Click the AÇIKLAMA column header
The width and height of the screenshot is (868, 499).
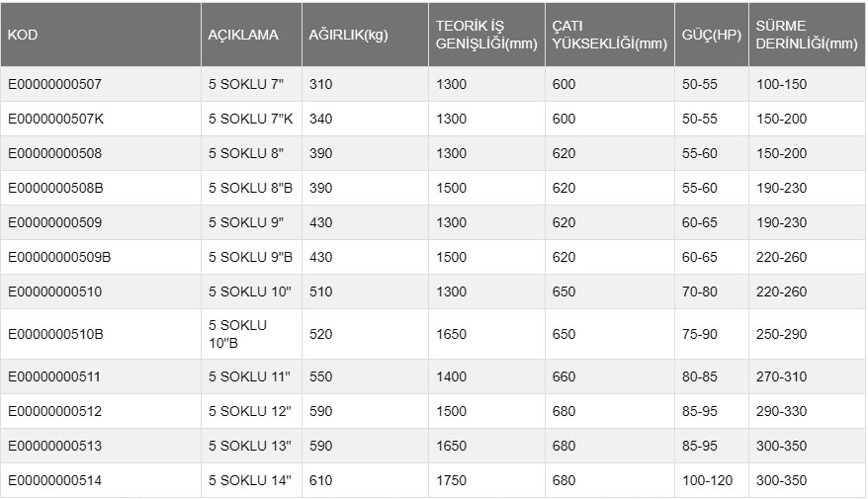click(x=243, y=35)
